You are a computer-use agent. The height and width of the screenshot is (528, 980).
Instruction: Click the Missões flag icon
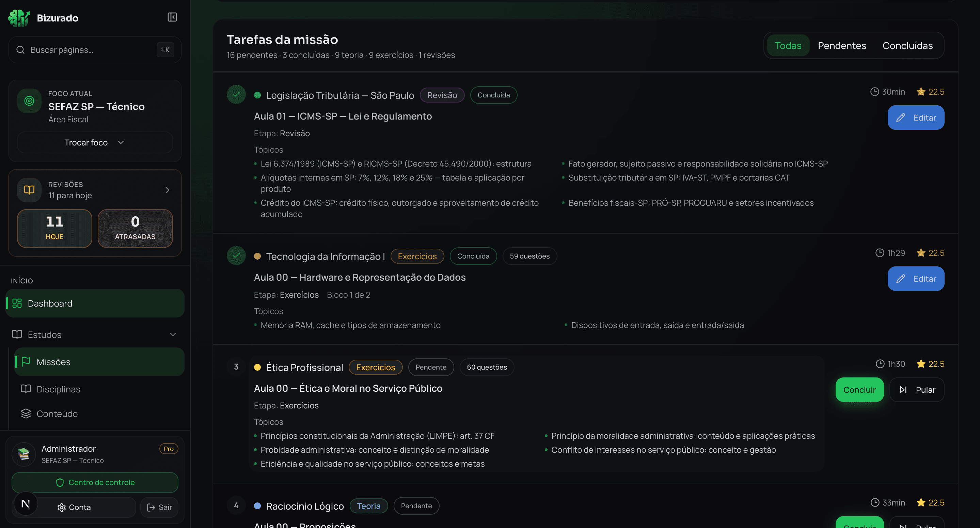click(x=26, y=362)
